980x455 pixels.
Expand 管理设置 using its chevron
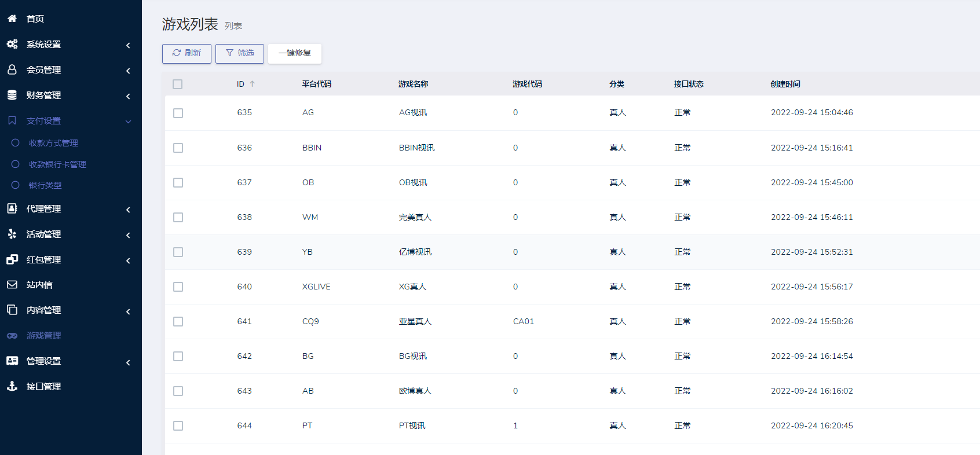coord(128,362)
